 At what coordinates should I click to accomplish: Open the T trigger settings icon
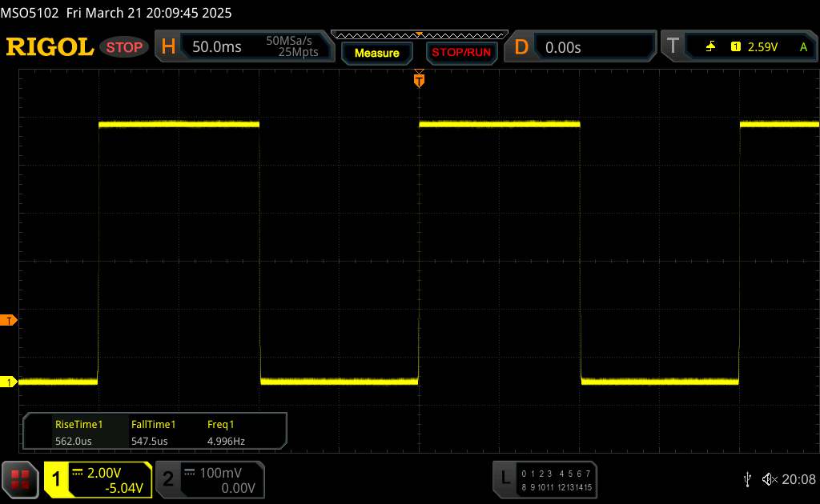click(671, 47)
